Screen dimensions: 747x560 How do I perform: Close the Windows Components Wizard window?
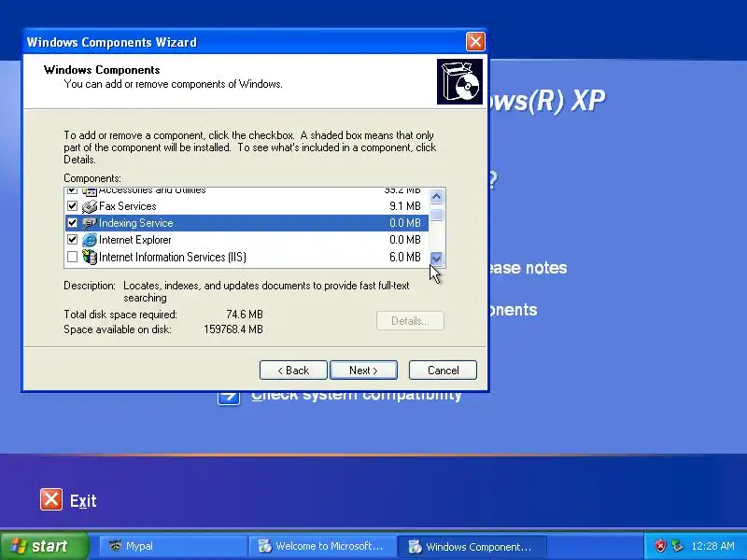(x=475, y=42)
